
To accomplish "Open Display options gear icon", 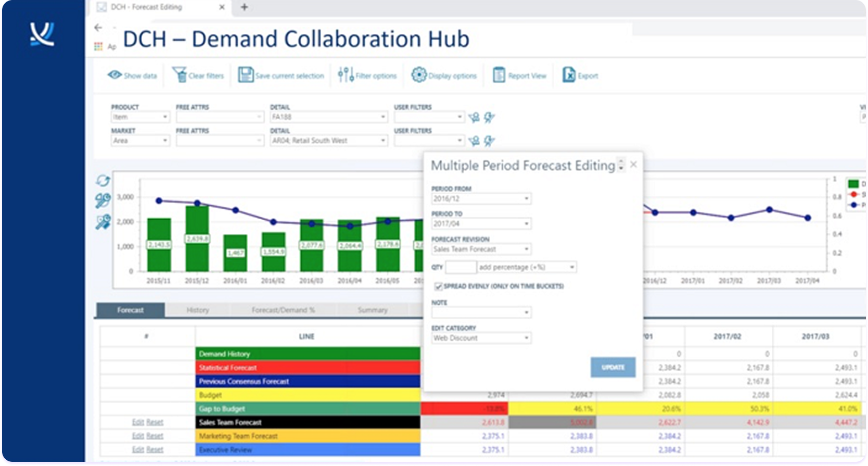I will 419,75.
